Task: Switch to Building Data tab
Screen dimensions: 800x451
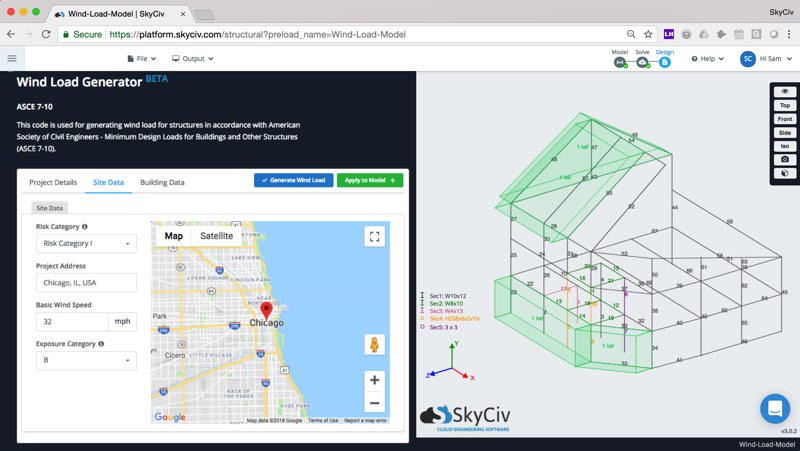Action: [162, 182]
